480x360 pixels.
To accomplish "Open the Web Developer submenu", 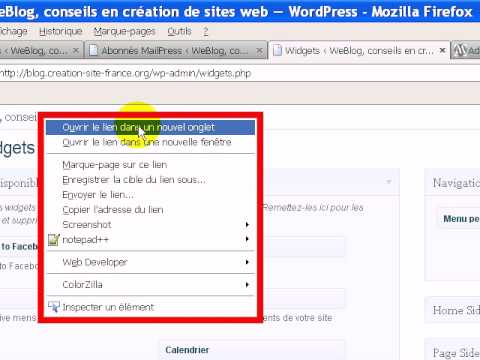I will coord(150,262).
